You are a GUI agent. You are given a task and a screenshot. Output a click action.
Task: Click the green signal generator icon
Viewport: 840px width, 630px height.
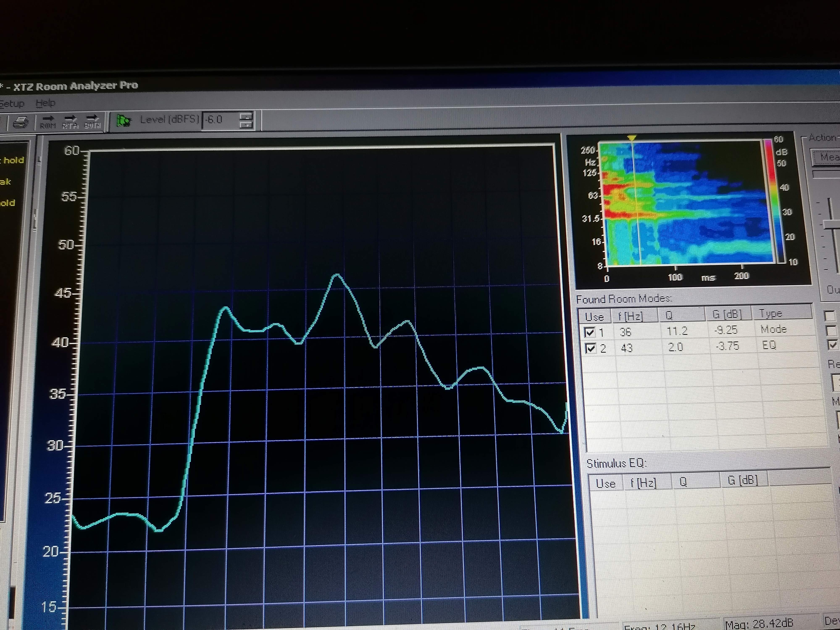tap(124, 121)
